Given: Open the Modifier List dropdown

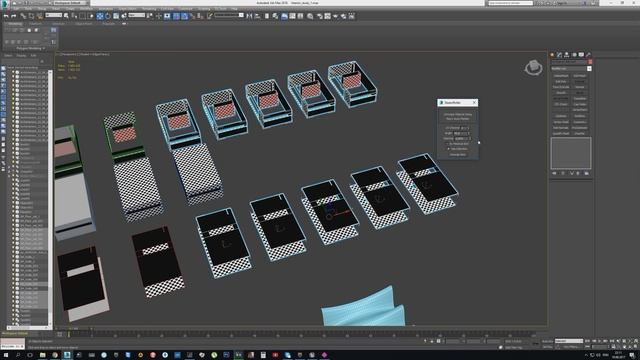Looking at the screenshot, I should (x=571, y=69).
